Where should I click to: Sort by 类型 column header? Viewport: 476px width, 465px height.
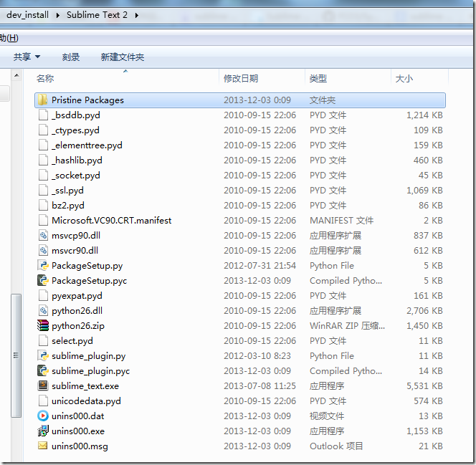pos(318,79)
